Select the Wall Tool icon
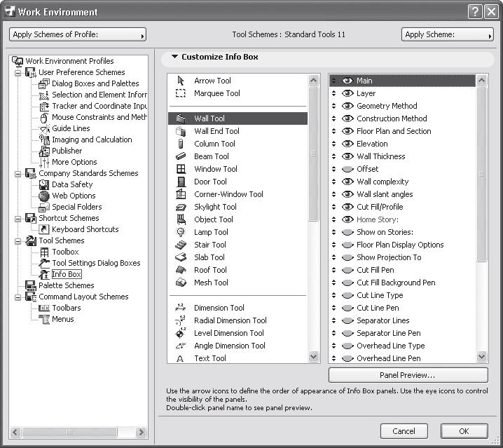The image size is (503, 448). click(181, 118)
